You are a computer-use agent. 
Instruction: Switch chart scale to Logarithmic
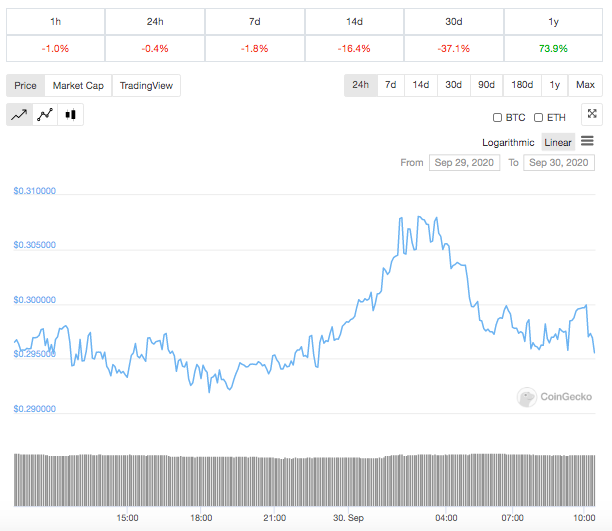point(511,142)
